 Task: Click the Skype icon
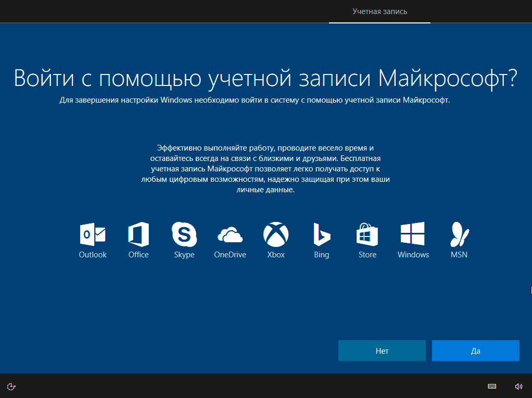coord(184,234)
